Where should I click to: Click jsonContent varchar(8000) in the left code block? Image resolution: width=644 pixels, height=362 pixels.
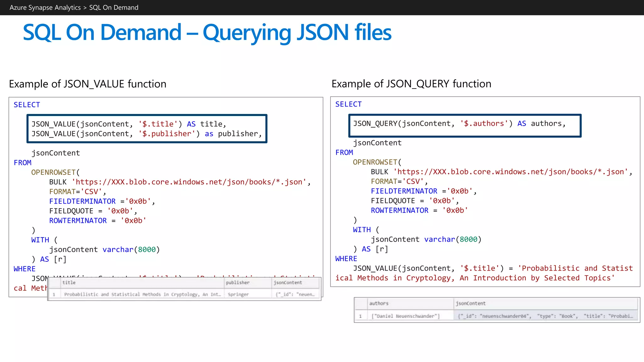(105, 250)
